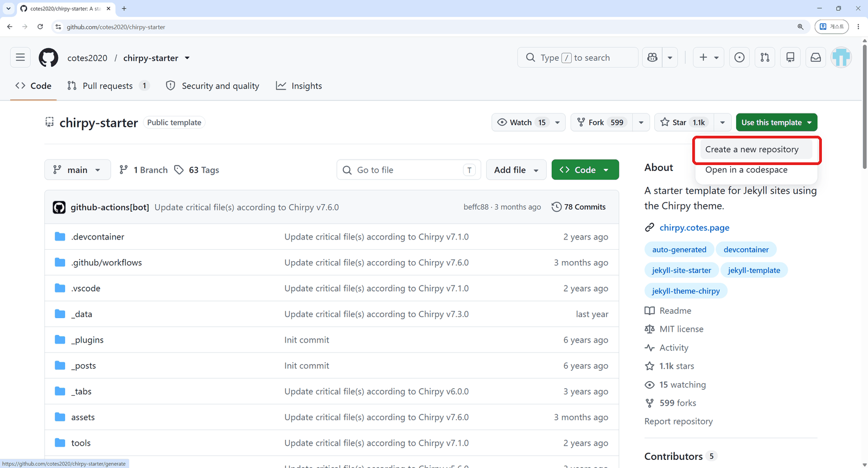
Task: Open the cotes2020 owner link
Action: 87,58
